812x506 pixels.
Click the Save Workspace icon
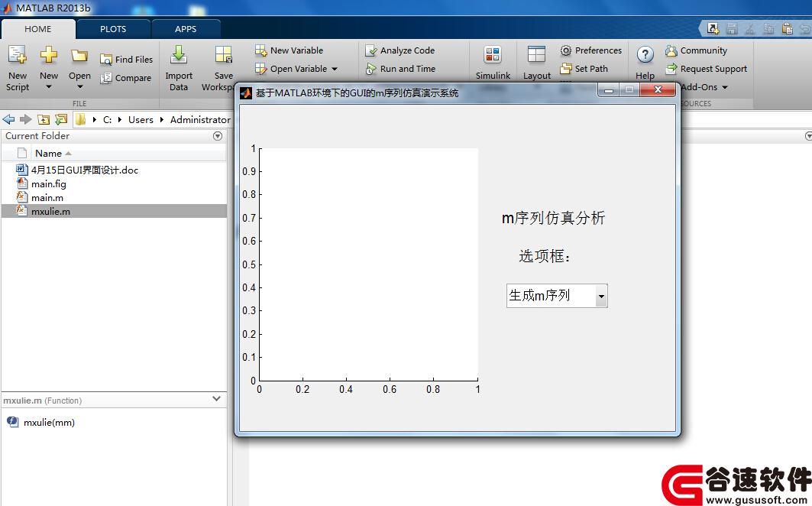pos(224,54)
